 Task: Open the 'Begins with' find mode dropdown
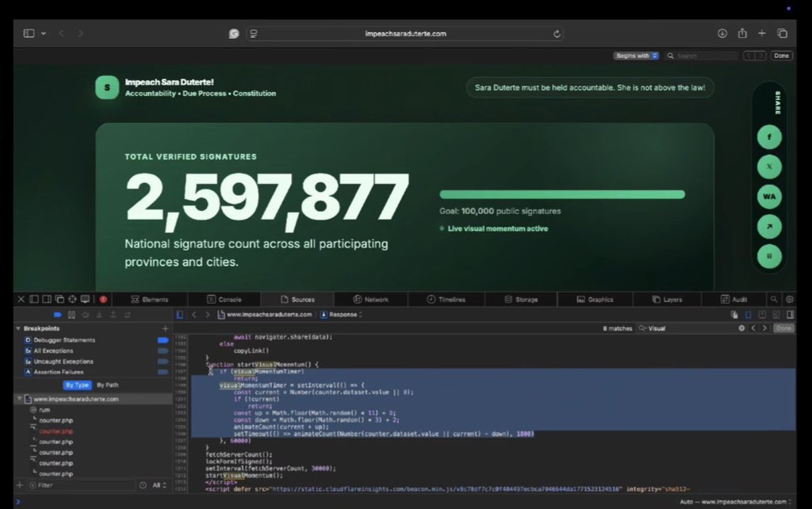tap(636, 55)
